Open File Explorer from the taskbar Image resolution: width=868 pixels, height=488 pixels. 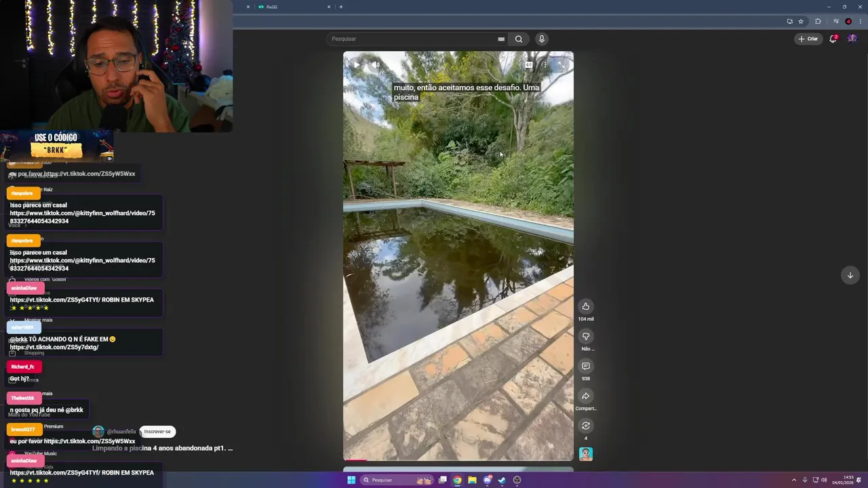pyautogui.click(x=473, y=480)
